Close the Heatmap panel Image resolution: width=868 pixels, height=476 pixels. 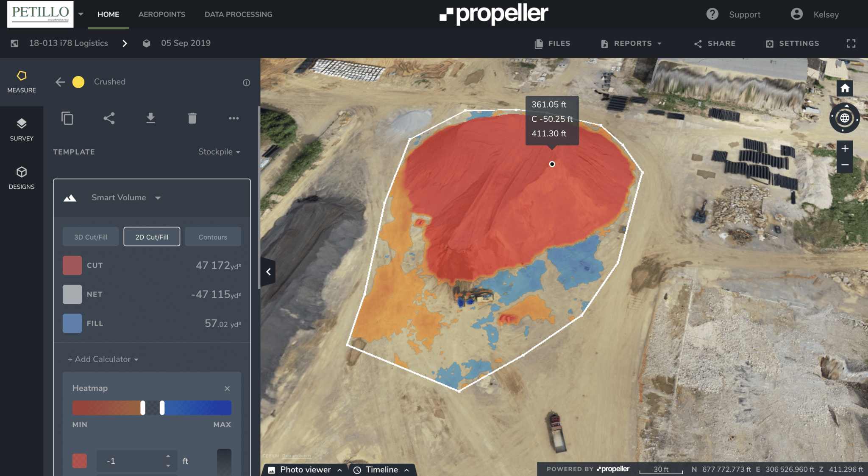click(x=227, y=389)
